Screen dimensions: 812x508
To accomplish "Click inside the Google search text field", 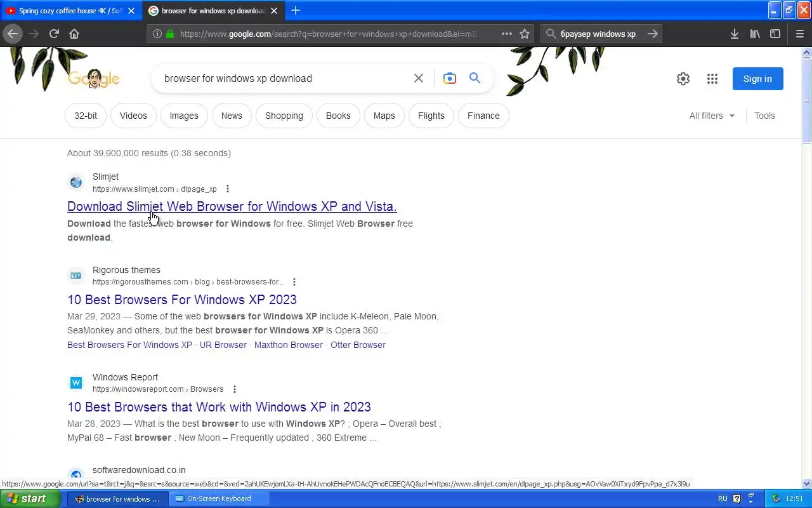I will coord(282,78).
